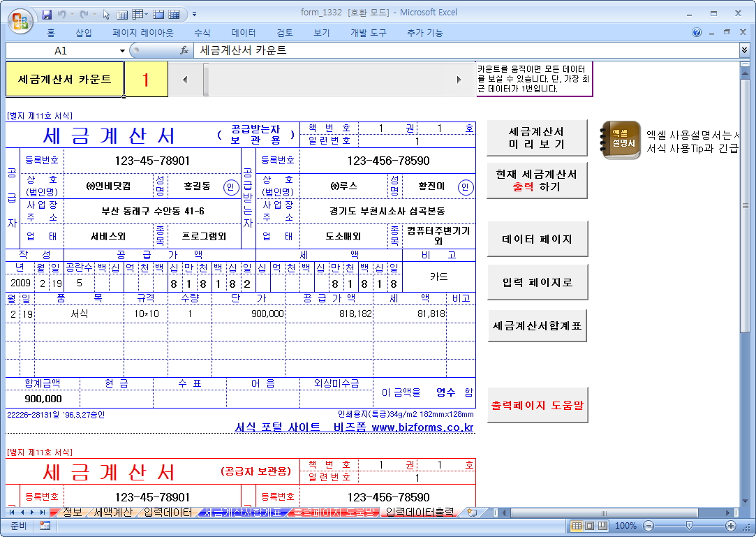Open the www.bizforms.co.kr link
756x537 pixels.
422,427
